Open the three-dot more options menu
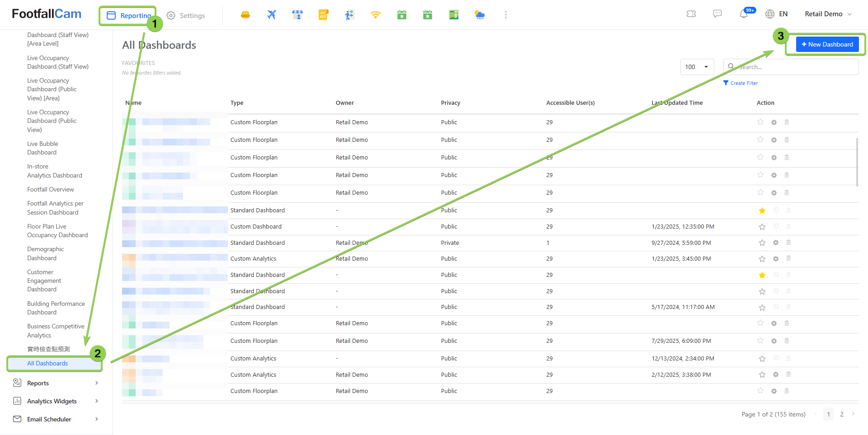This screenshot has height=435, width=868. pyautogui.click(x=505, y=15)
